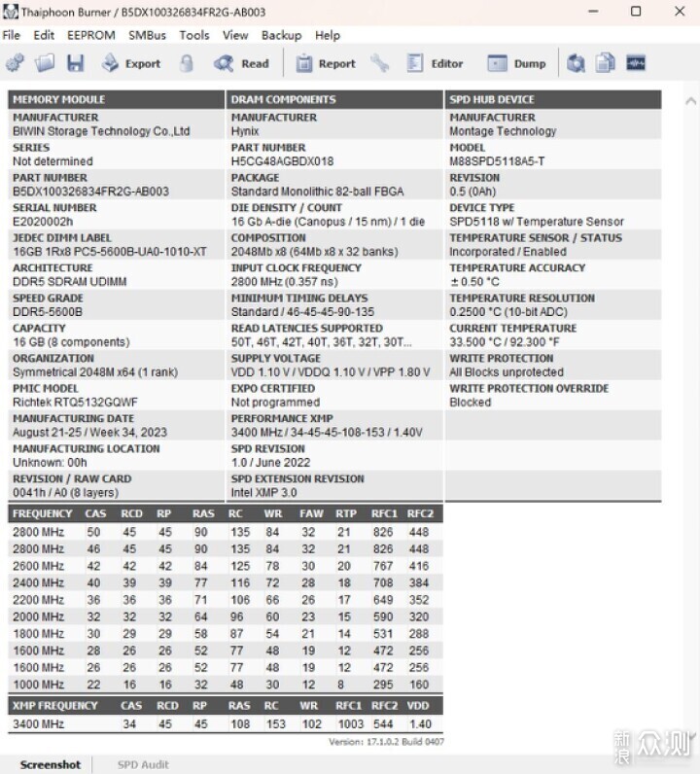Click the Read SPD toolbar button
700x774 pixels.
242,63
